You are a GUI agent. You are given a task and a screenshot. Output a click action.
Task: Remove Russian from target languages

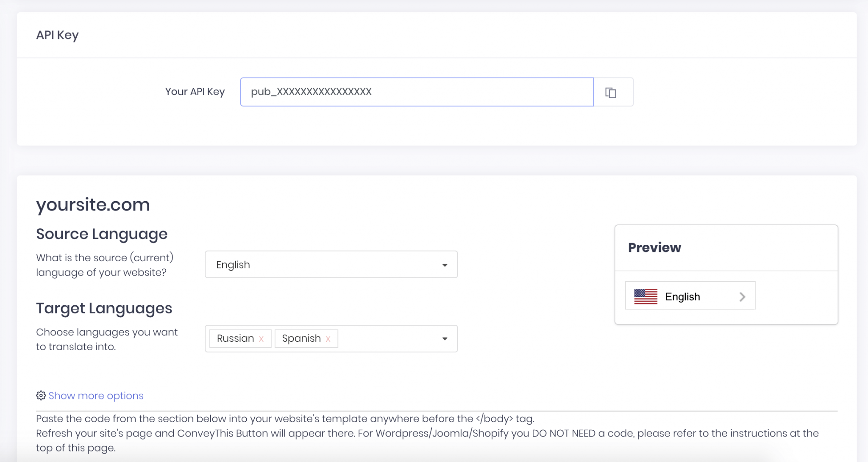261,339
